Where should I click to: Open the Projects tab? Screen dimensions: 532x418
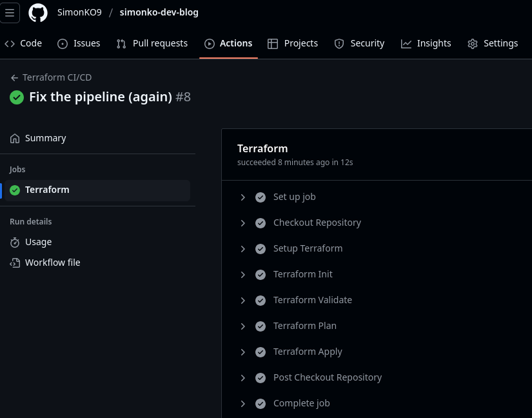[293, 43]
